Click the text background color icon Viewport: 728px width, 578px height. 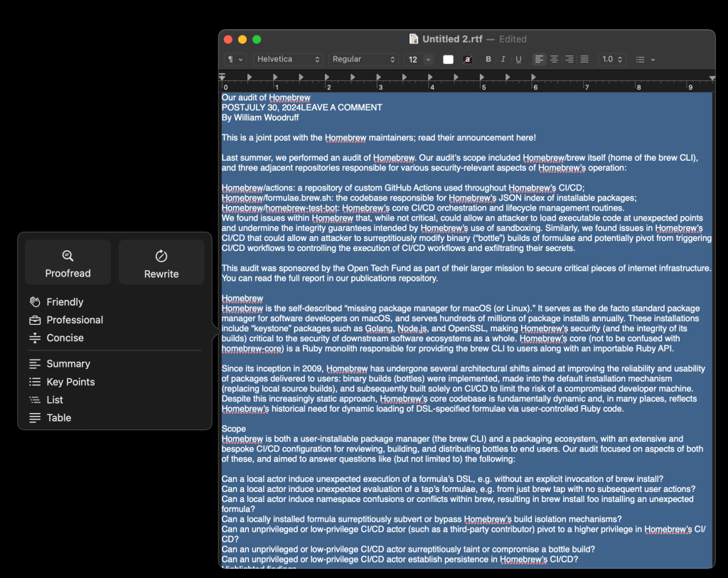467,60
